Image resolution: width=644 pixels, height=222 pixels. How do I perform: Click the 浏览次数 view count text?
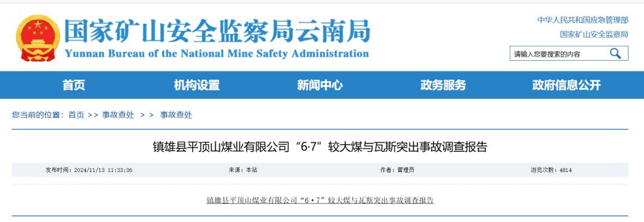pyautogui.click(x=551, y=170)
